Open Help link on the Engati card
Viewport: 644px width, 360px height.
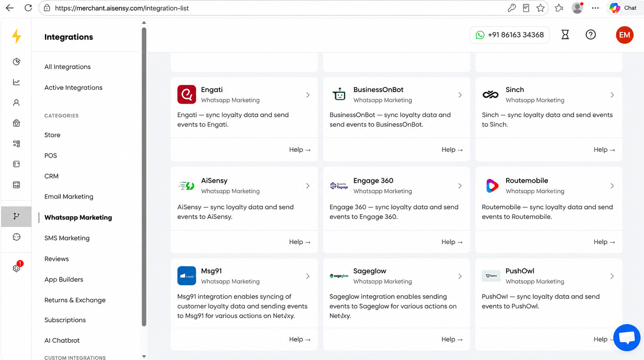[x=300, y=150]
